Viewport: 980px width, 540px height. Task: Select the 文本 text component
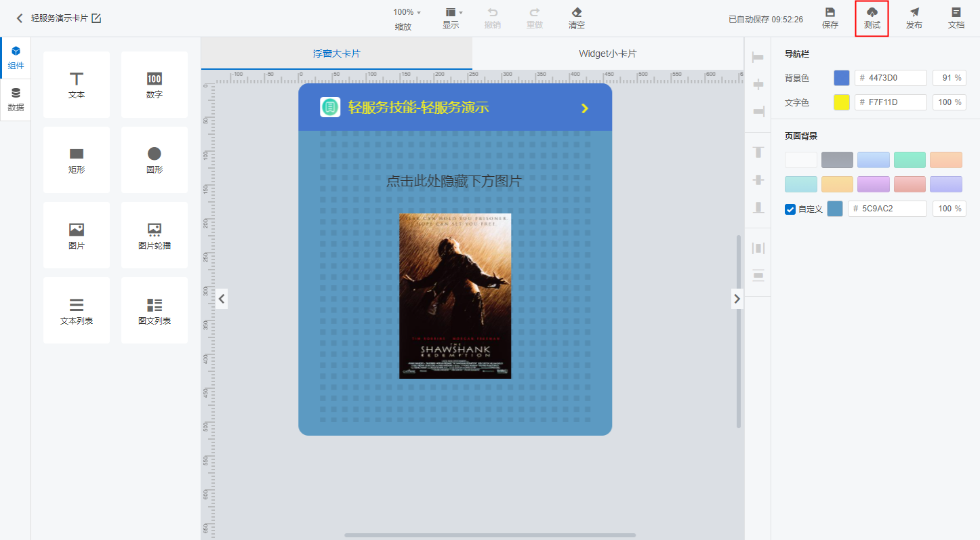point(77,85)
